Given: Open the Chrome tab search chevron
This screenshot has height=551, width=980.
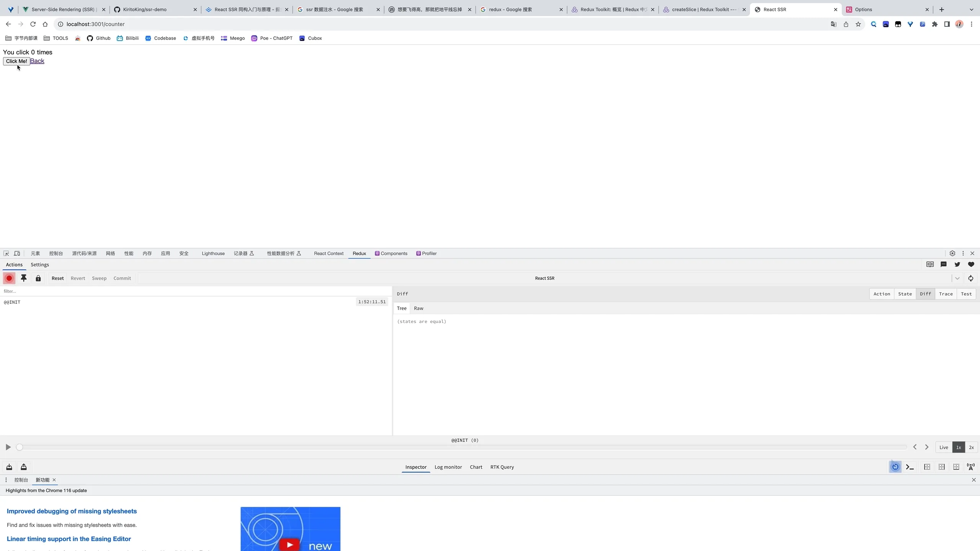Looking at the screenshot, I should click(971, 10).
